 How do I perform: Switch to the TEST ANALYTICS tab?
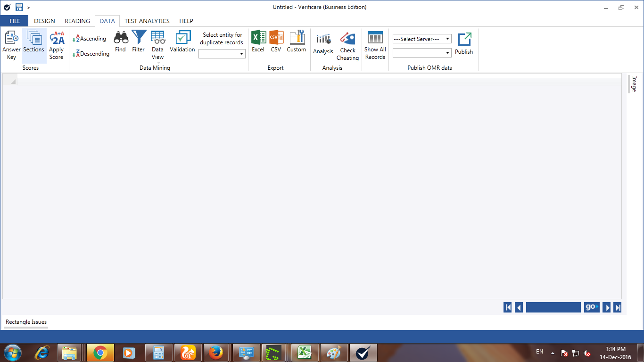tap(147, 21)
